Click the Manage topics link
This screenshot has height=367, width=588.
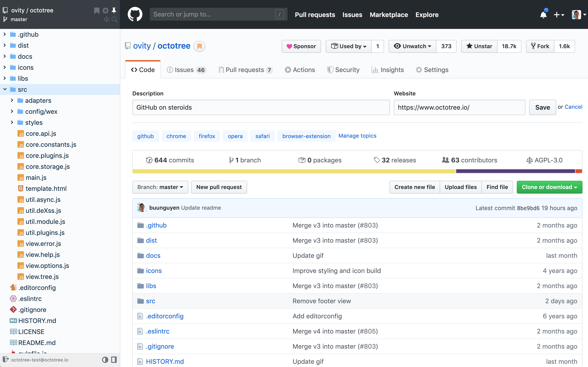point(357,136)
